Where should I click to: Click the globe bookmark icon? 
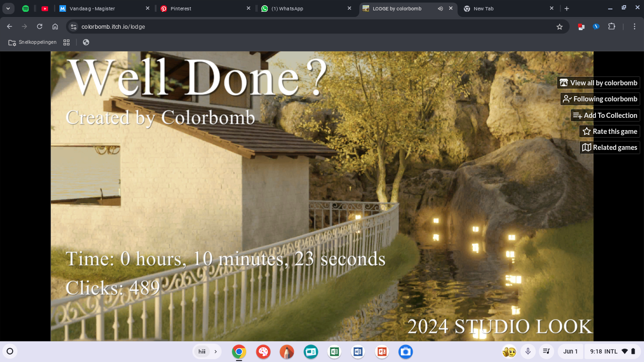[x=86, y=42]
